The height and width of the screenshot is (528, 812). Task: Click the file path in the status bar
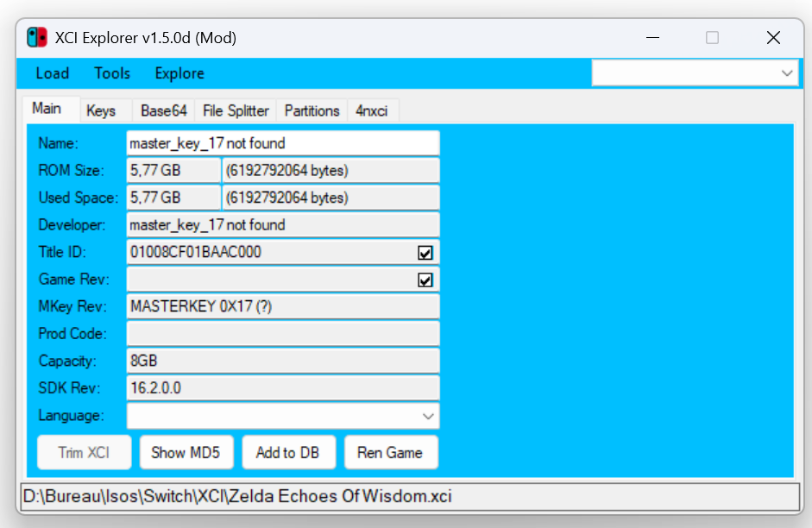point(237,496)
